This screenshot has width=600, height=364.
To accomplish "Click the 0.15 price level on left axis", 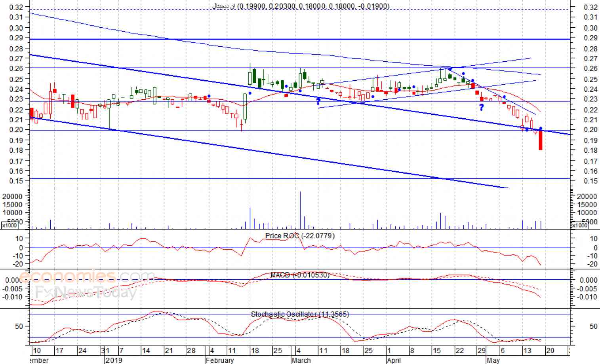I will click(x=16, y=181).
